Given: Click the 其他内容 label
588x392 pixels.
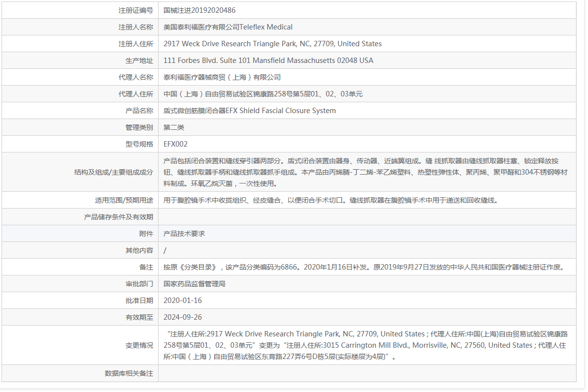Looking at the screenshot, I should point(139,250).
